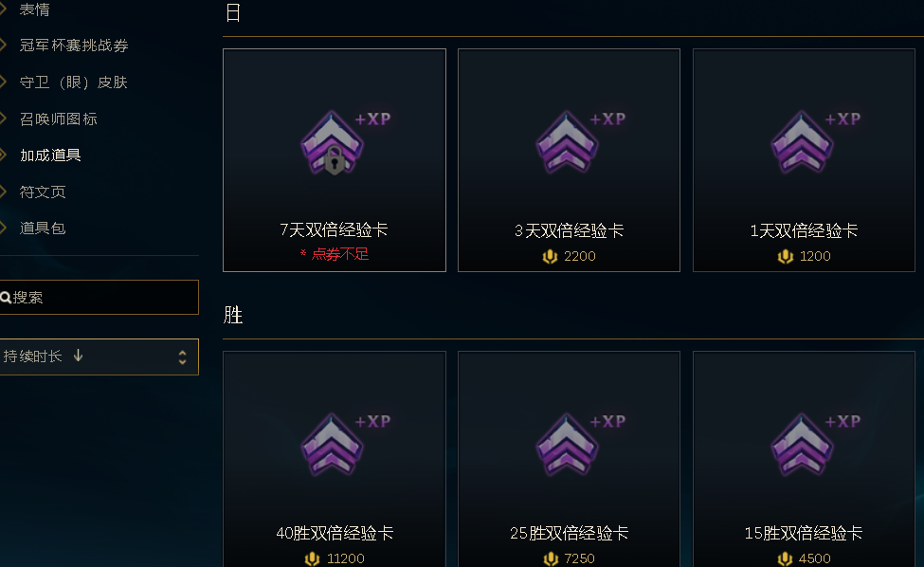
Task: Open the 守卫（眼）皮肤 category
Action: tap(74, 82)
